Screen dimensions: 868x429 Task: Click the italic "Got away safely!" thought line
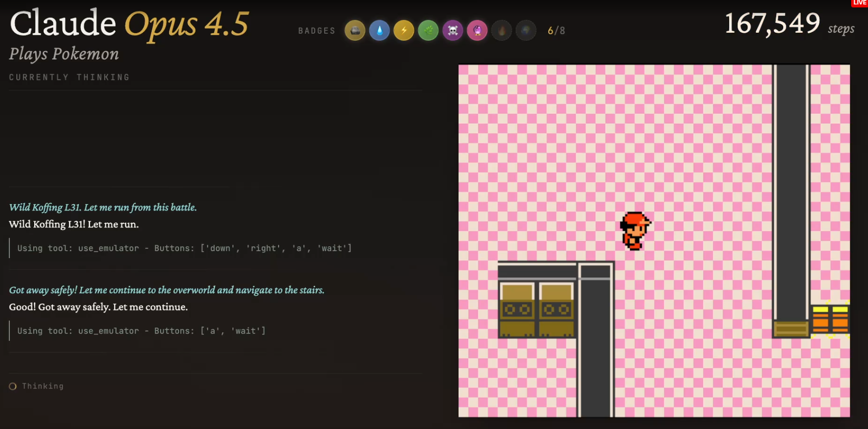(x=167, y=290)
